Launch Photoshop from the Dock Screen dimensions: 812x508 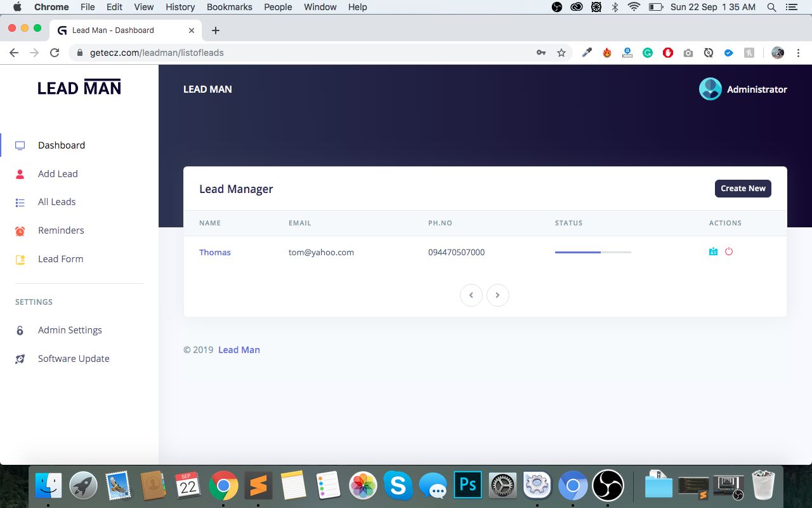click(468, 486)
